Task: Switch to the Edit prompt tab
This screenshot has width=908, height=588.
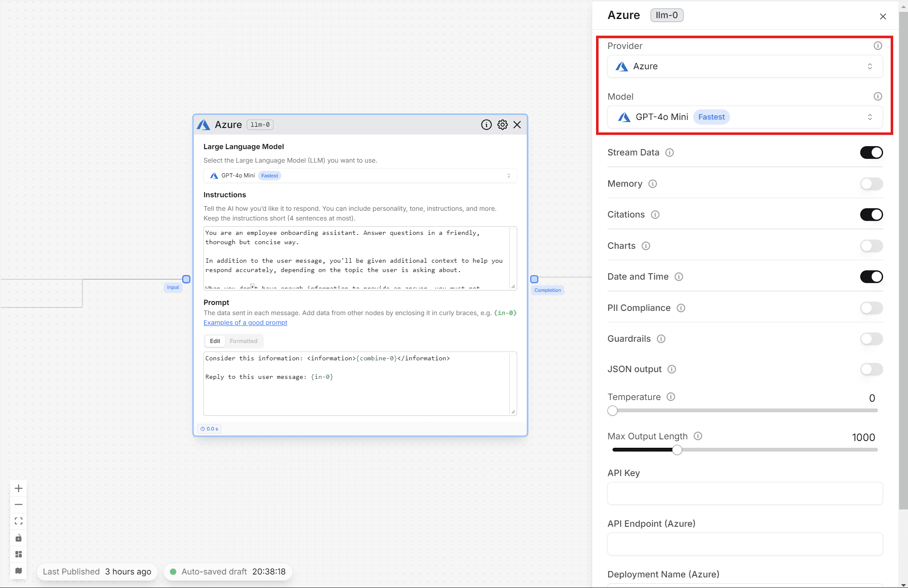Action: pos(215,341)
